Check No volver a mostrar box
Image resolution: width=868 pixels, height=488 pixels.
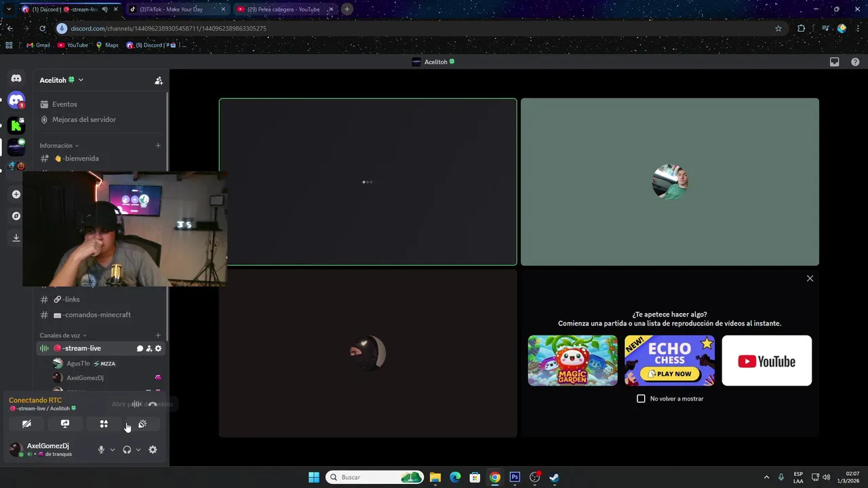(x=641, y=399)
